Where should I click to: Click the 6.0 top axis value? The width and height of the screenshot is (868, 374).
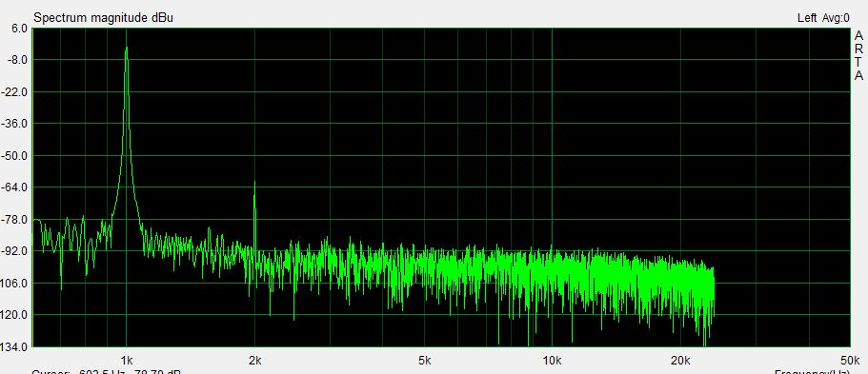[19, 28]
